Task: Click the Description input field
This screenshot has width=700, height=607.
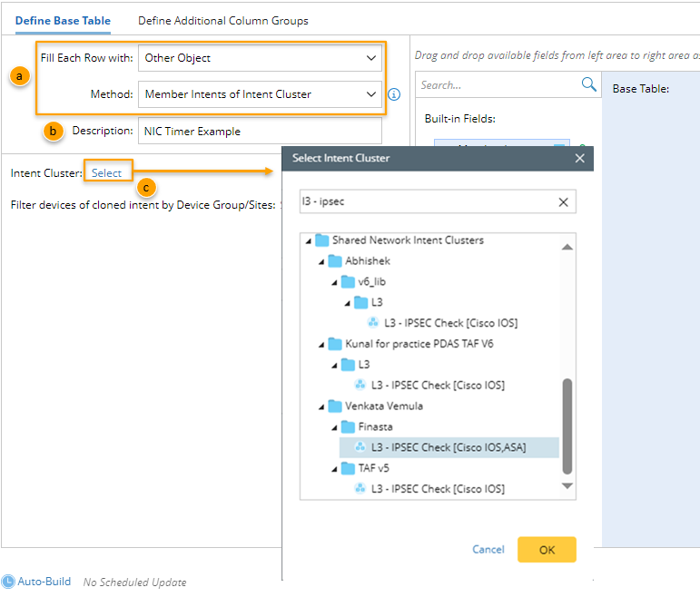Action: pyautogui.click(x=261, y=131)
